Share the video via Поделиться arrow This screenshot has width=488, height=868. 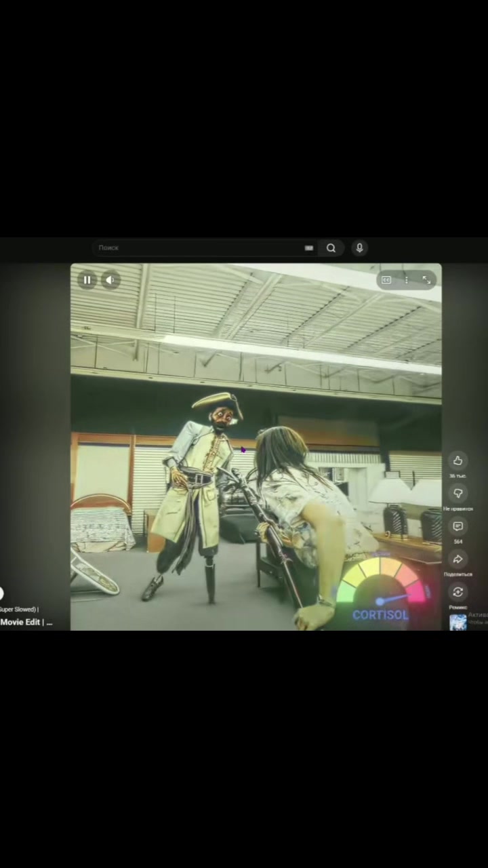point(457,559)
